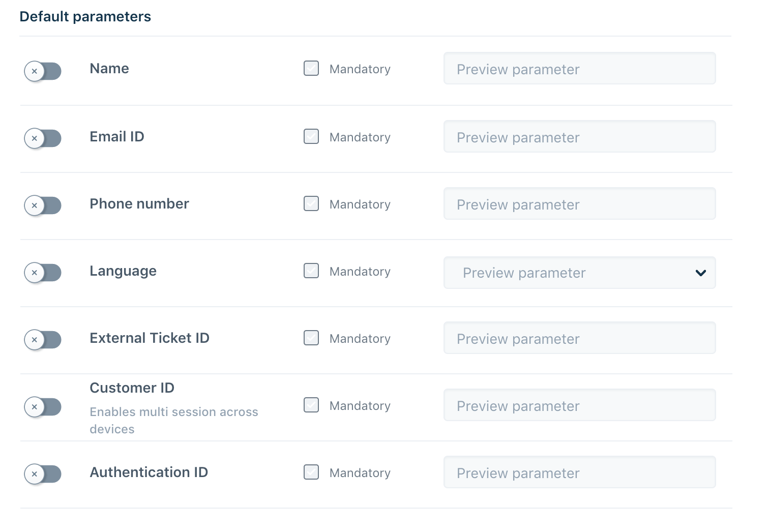
Task: Switch on the Phone number toggle
Action: click(43, 205)
